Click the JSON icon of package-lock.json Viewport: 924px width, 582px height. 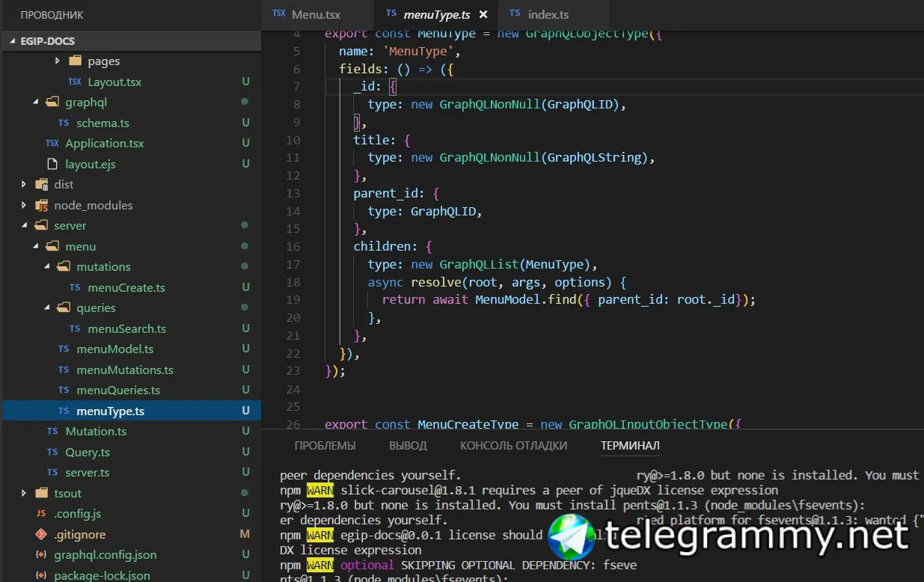click(x=40, y=575)
